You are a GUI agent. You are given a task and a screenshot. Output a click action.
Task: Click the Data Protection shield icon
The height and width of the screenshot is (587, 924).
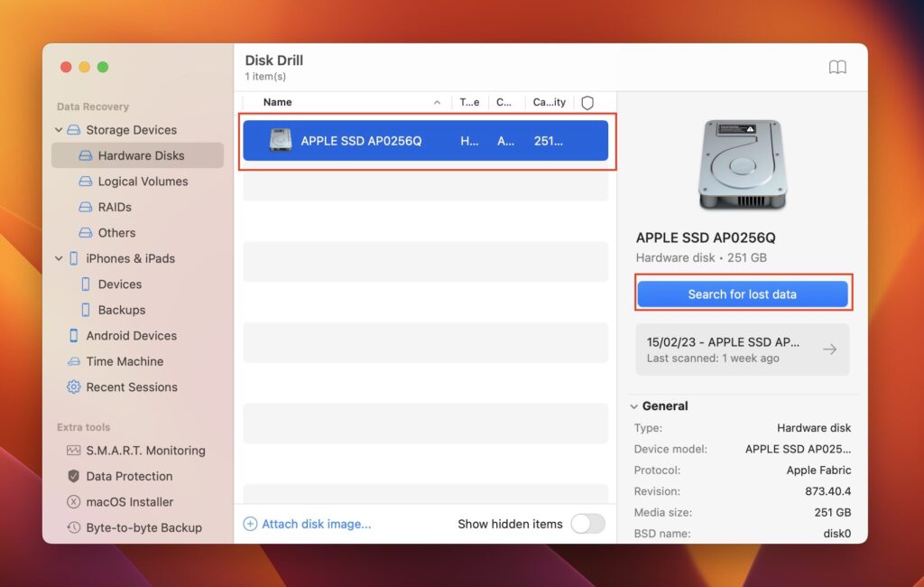(74, 476)
